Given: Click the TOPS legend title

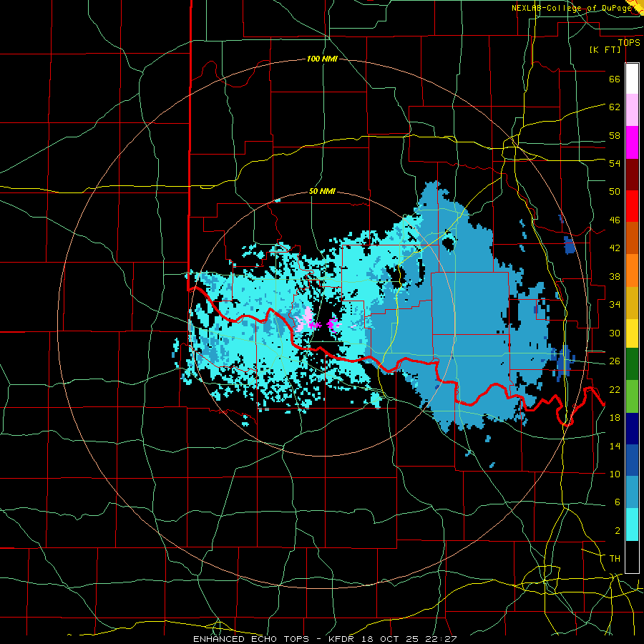Looking at the screenshot, I should click(x=629, y=42).
